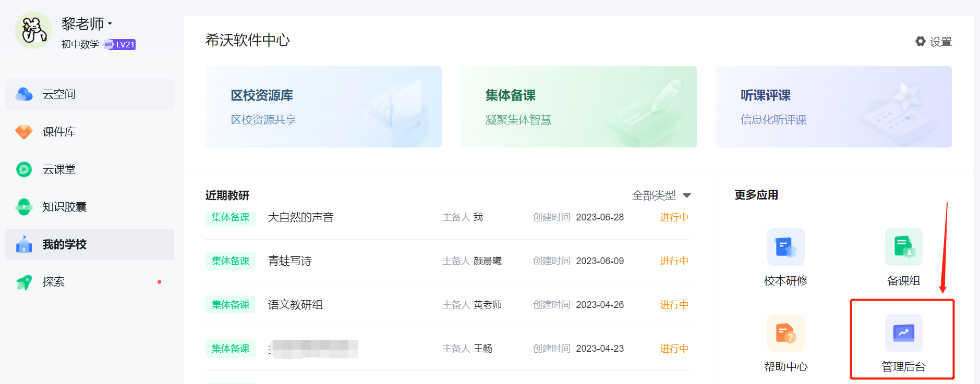Image resolution: width=980 pixels, height=384 pixels.
Task: Click 进行中 status on the 王畅 row
Action: coord(674,349)
